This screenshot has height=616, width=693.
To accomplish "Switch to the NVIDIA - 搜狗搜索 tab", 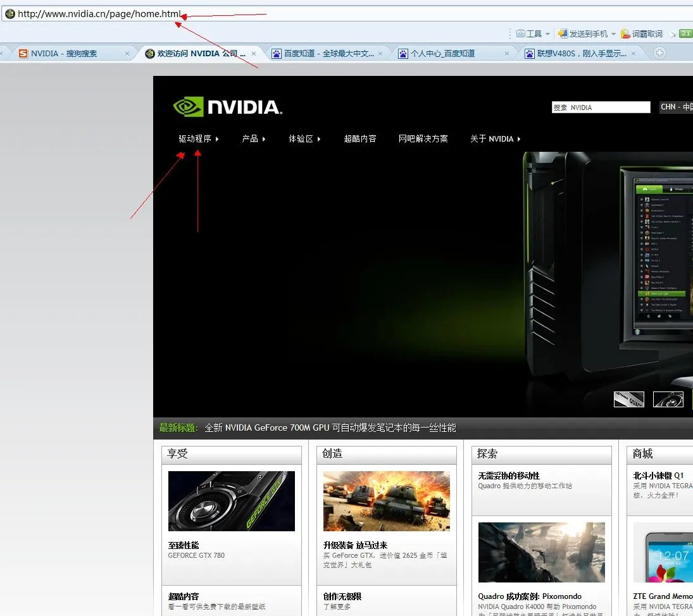I will [73, 53].
